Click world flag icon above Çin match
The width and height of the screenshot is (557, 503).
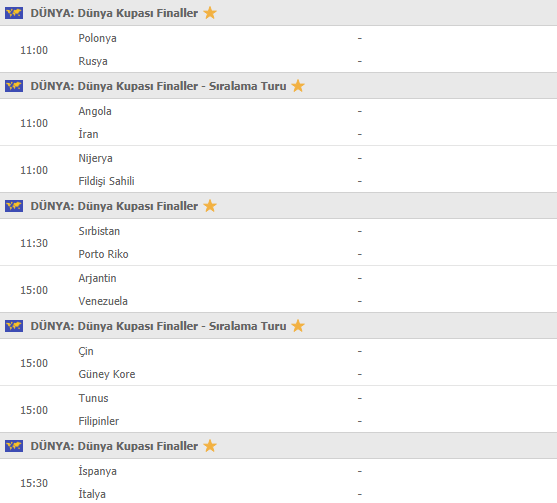14,326
